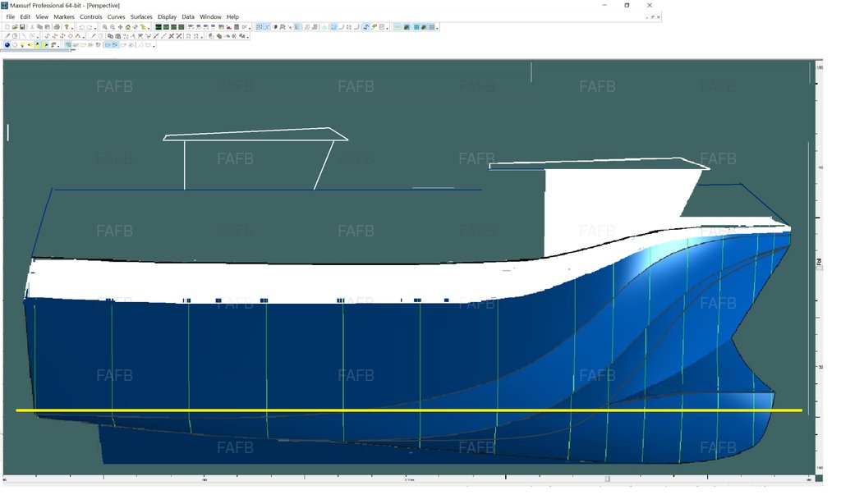Click the Open file folder icon
Viewport: 841px width, 504px height.
15,27
